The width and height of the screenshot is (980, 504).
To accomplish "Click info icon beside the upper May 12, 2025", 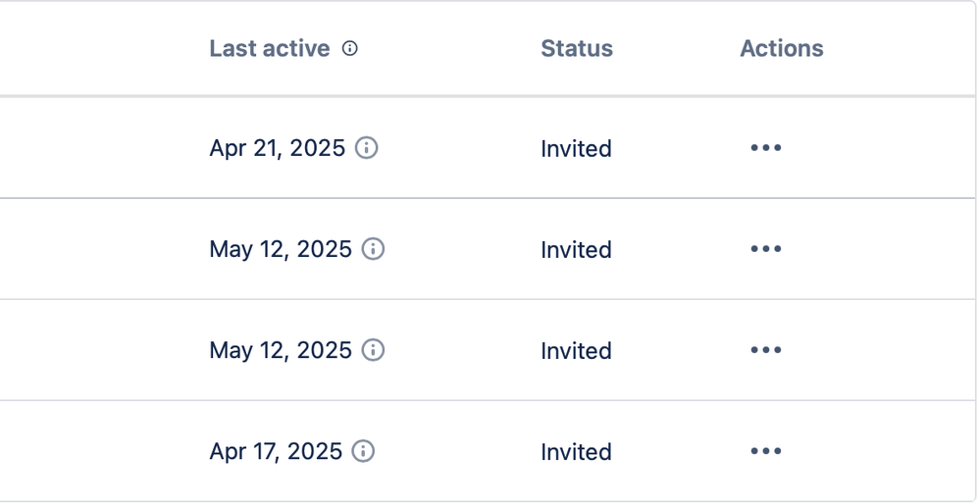I will click(x=373, y=249).
